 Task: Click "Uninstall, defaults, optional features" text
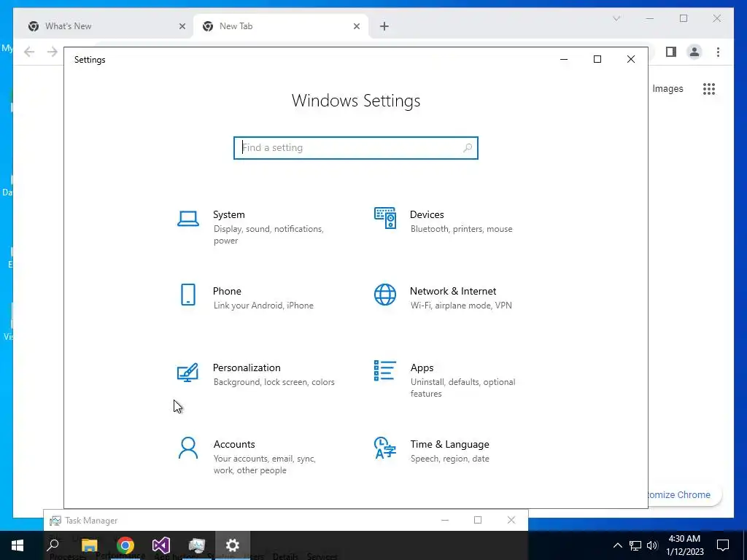click(463, 388)
